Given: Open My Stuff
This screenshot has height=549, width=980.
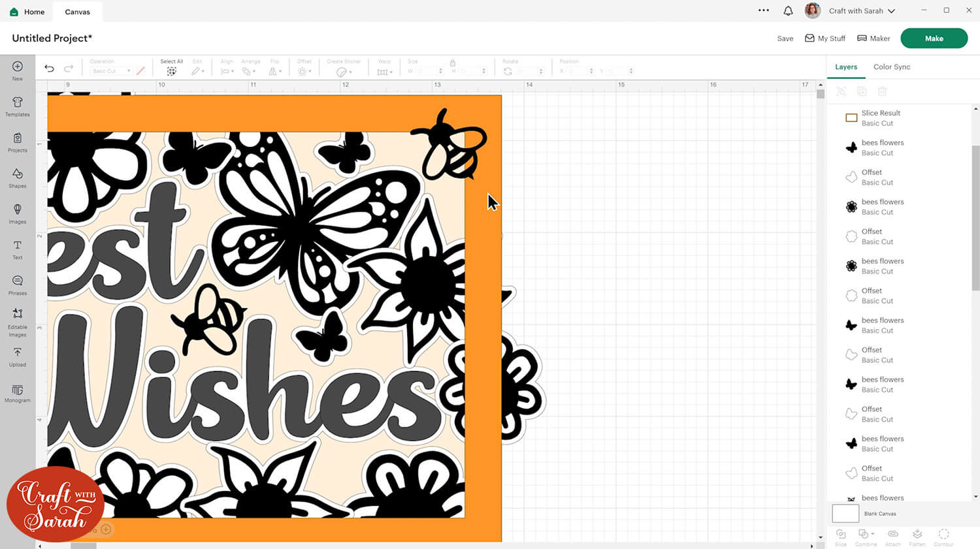Looking at the screenshot, I should (x=825, y=39).
